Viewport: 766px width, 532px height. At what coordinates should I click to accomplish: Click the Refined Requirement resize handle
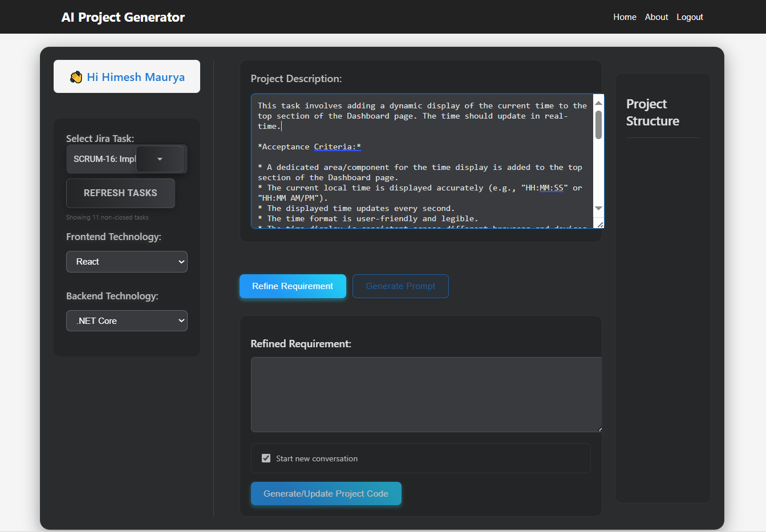(599, 429)
